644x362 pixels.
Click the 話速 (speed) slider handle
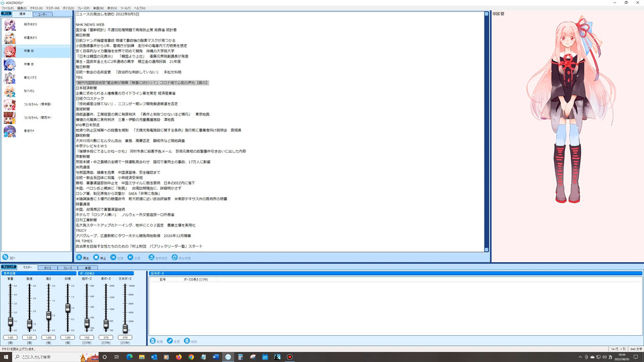coord(29,324)
